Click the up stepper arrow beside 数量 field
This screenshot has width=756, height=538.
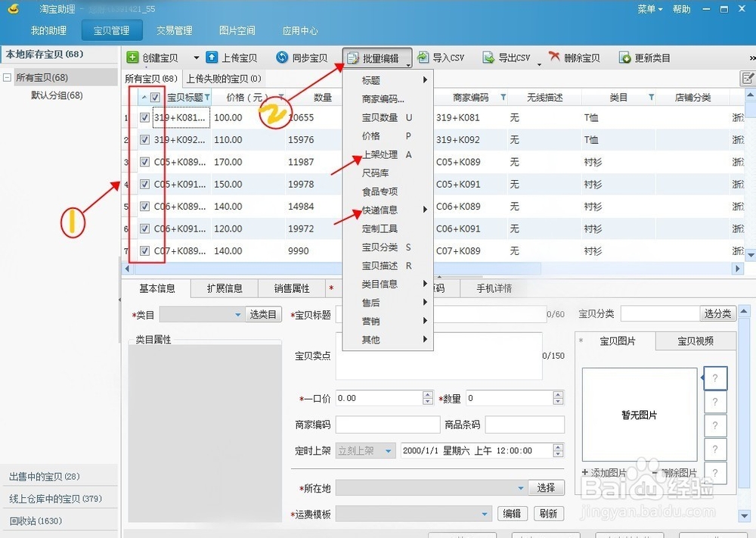557,394
